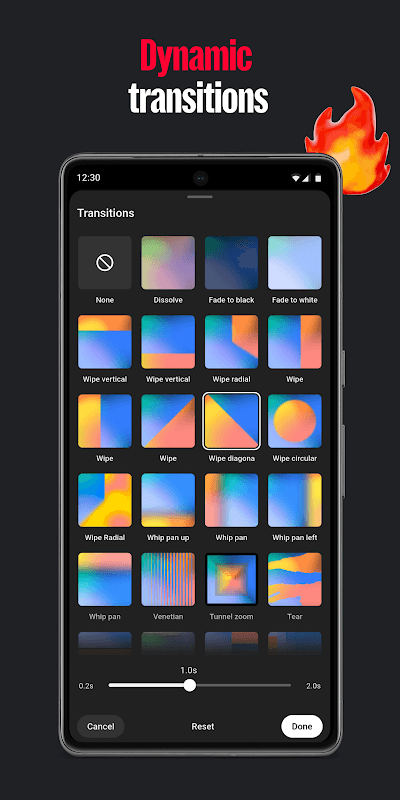Select the Whip pan up transition
Image resolution: width=400 pixels, height=800 pixels.
pyautogui.click(x=168, y=500)
